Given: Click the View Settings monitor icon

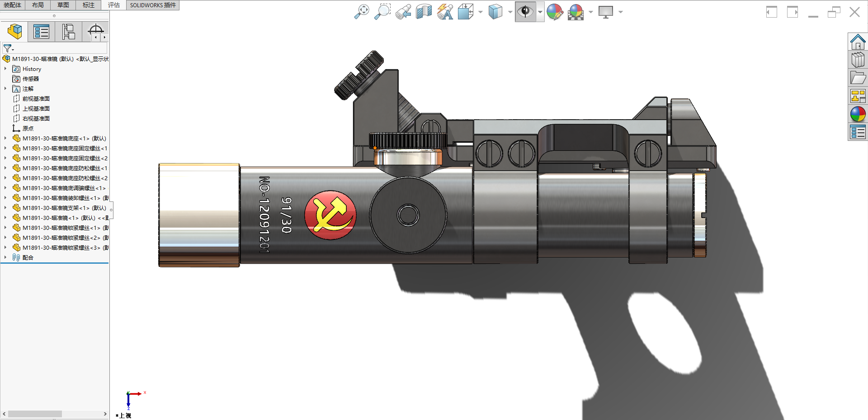Looking at the screenshot, I should coord(606,12).
